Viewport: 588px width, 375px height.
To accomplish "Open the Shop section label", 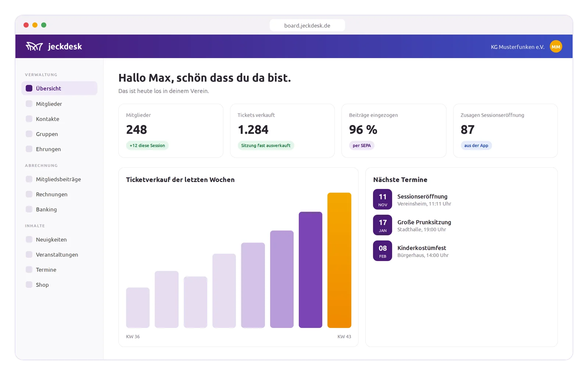I will (x=42, y=285).
